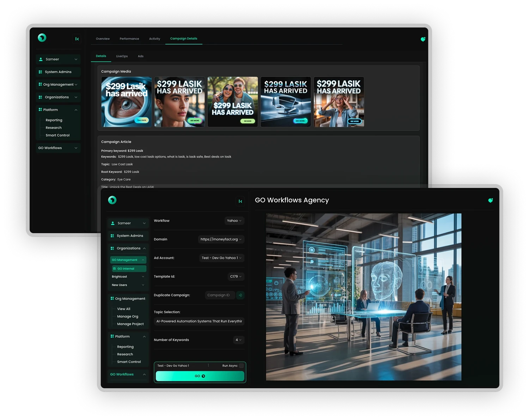Submit Duplicate Campaign with the arrow icon button
The image size is (529, 420).
[240, 295]
